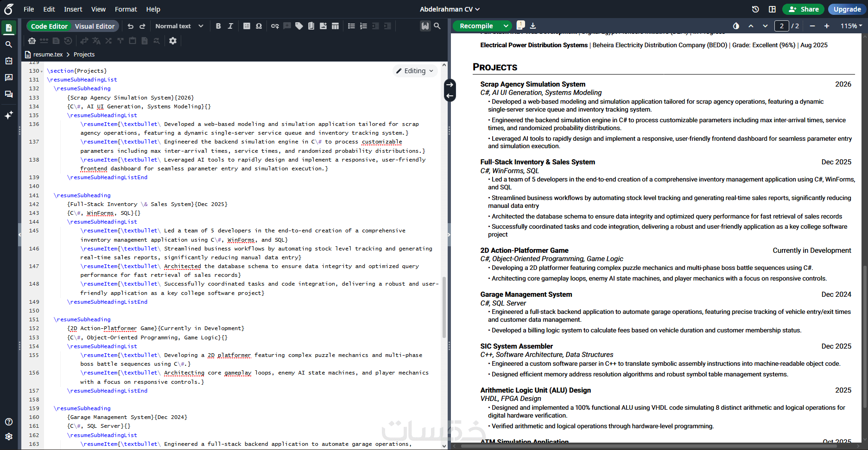This screenshot has height=450, width=868.
Task: Click the PDF page number input field
Action: point(782,26)
